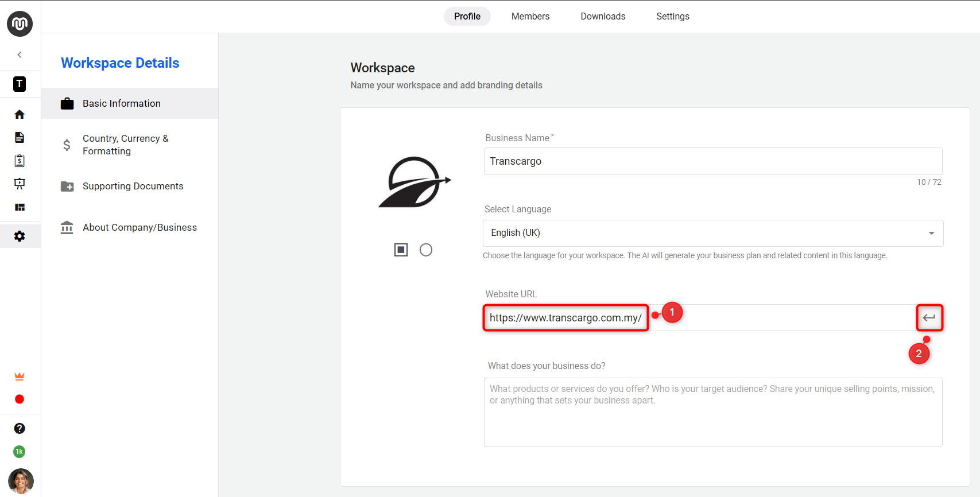
Task: Click the orange crown upgrade icon
Action: (x=20, y=376)
